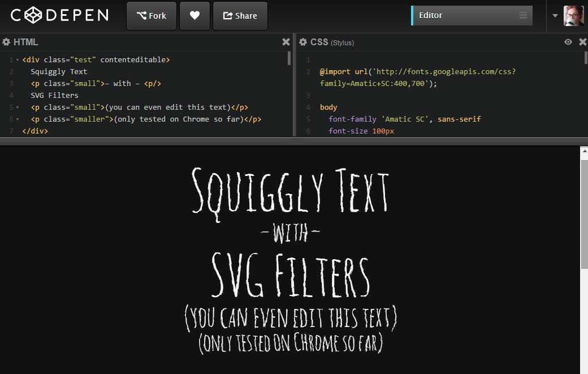The image size is (588, 374).
Task: Open the profile dropdown arrow beside the avatar
Action: (555, 15)
